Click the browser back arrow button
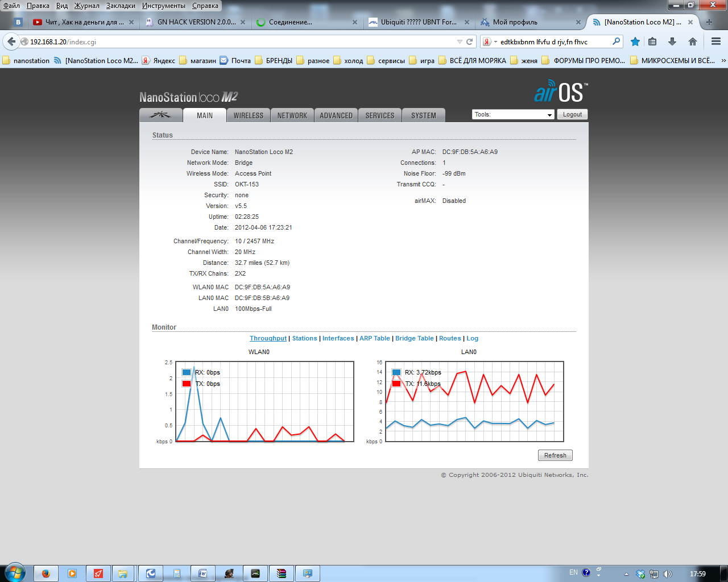Viewport: 728px width, 582px height. tap(11, 41)
